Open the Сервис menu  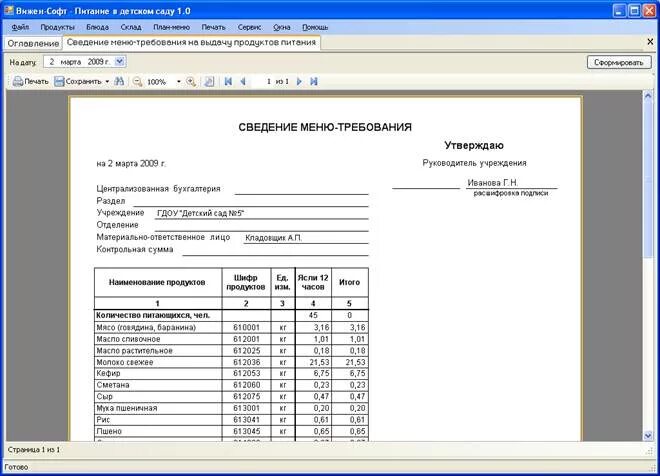pyautogui.click(x=250, y=27)
